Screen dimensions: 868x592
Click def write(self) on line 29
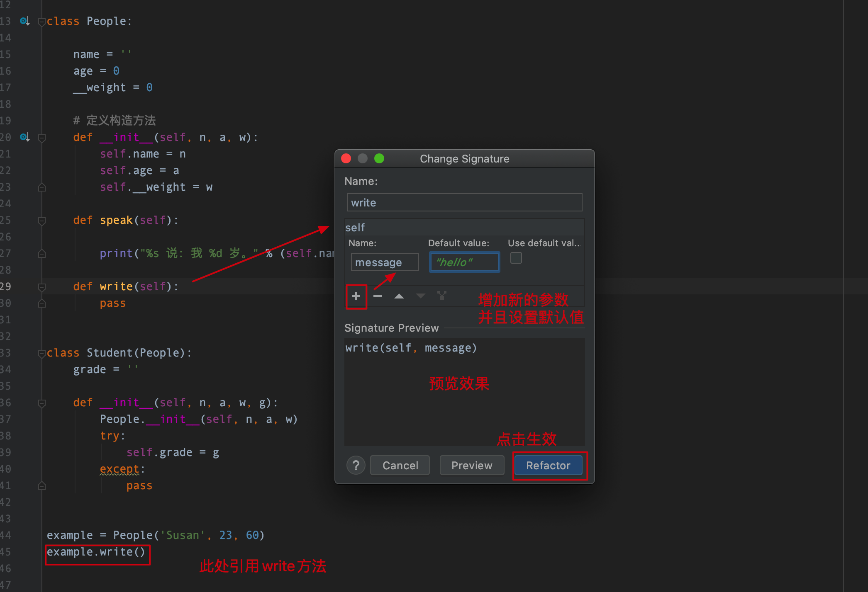click(x=126, y=286)
